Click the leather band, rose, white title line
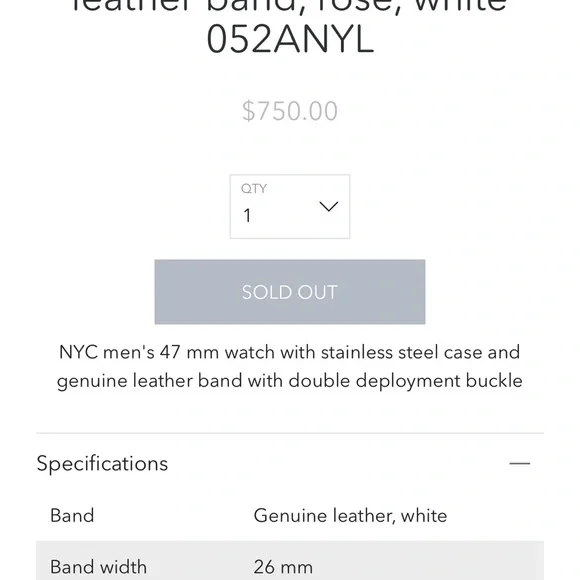This screenshot has width=580, height=580. (290, 6)
